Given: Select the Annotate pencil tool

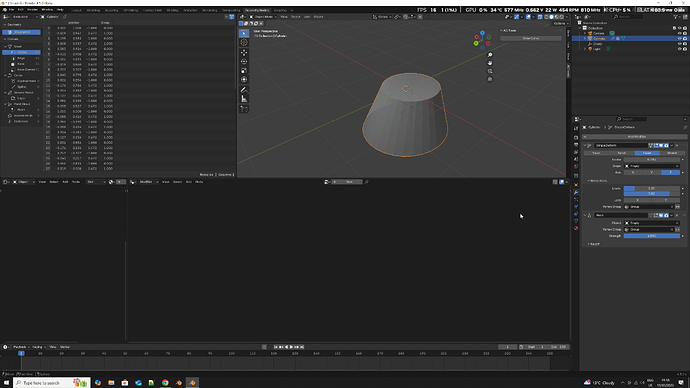Looking at the screenshot, I should coord(244,90).
